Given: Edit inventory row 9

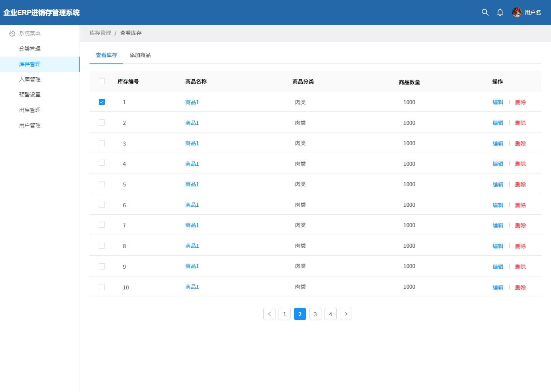Looking at the screenshot, I should 498,267.
